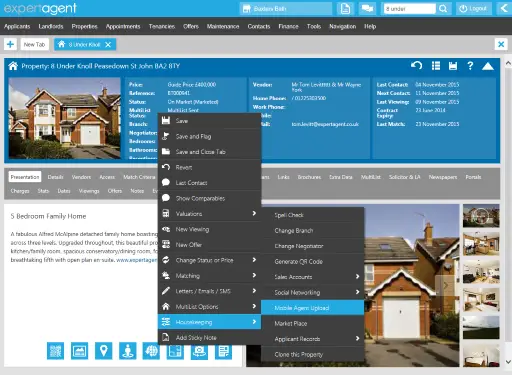Close the 8 Under Knoll tab
This screenshot has height=375, width=512.
click(x=108, y=45)
